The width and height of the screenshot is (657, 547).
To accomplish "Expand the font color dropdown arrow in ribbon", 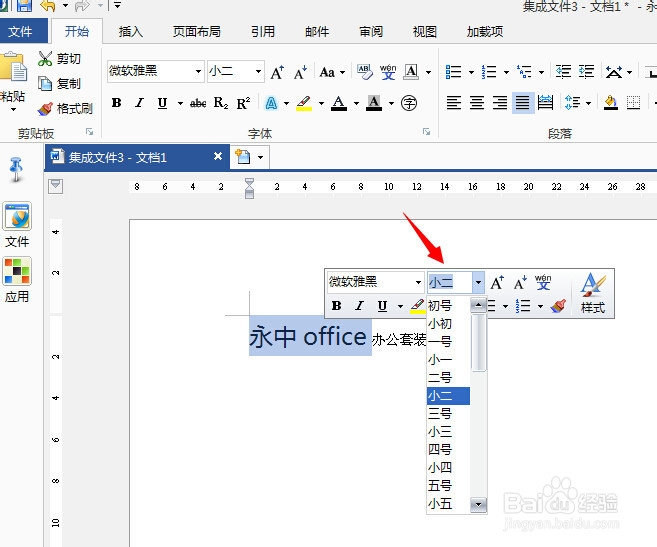I will click(x=356, y=103).
